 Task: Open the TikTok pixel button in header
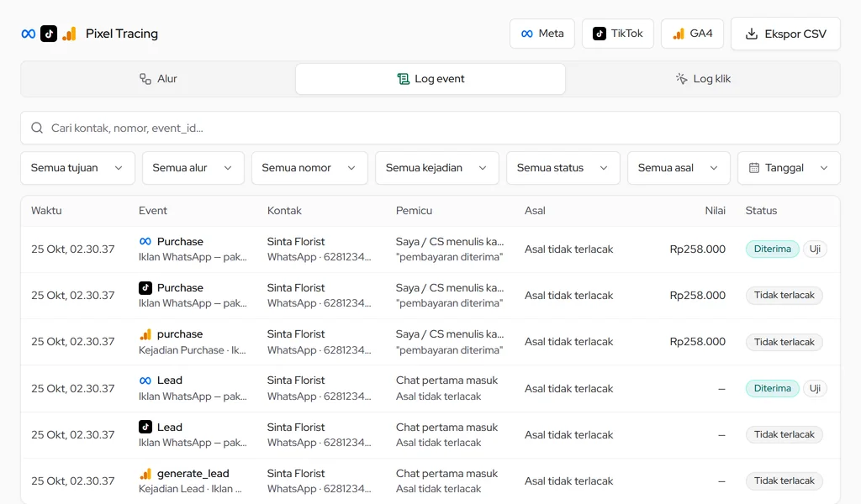[x=618, y=34]
